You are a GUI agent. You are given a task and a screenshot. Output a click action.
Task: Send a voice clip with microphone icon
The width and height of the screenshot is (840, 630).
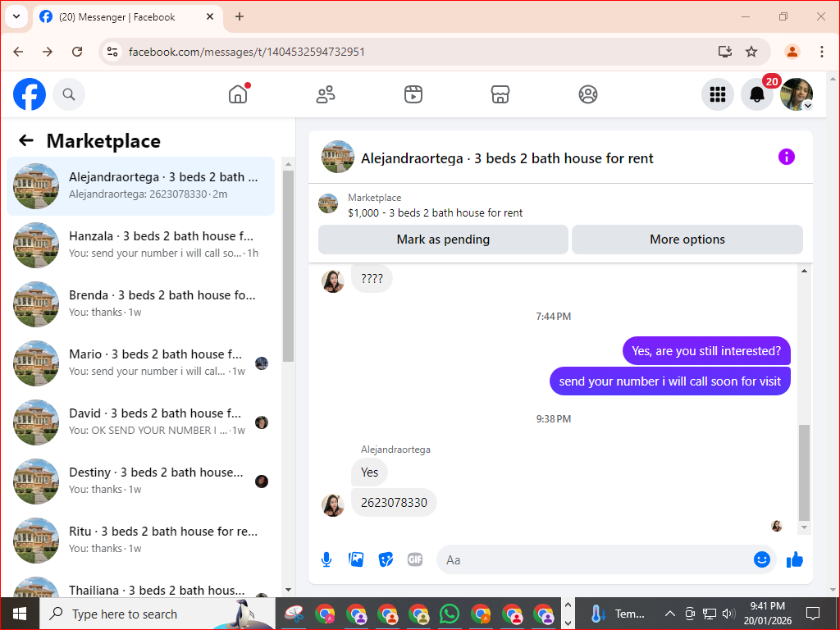coord(326,559)
